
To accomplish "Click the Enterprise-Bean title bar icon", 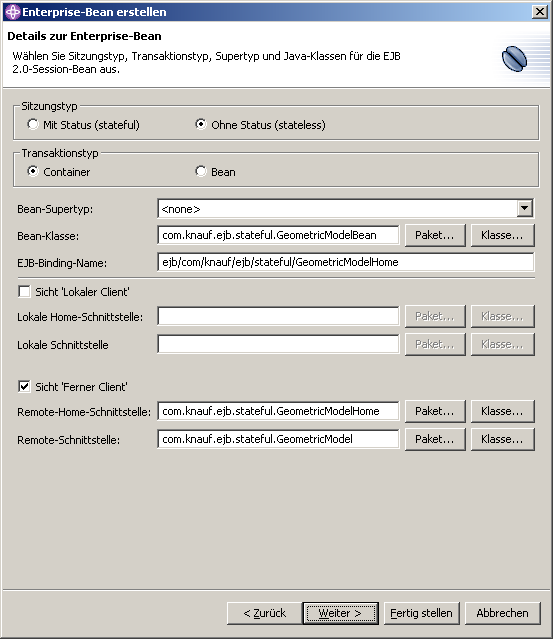I will click(x=12, y=12).
